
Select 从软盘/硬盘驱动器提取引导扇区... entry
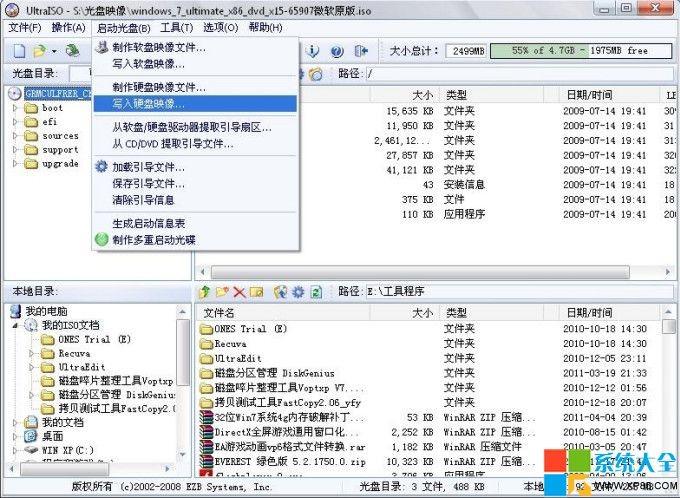click(196, 127)
